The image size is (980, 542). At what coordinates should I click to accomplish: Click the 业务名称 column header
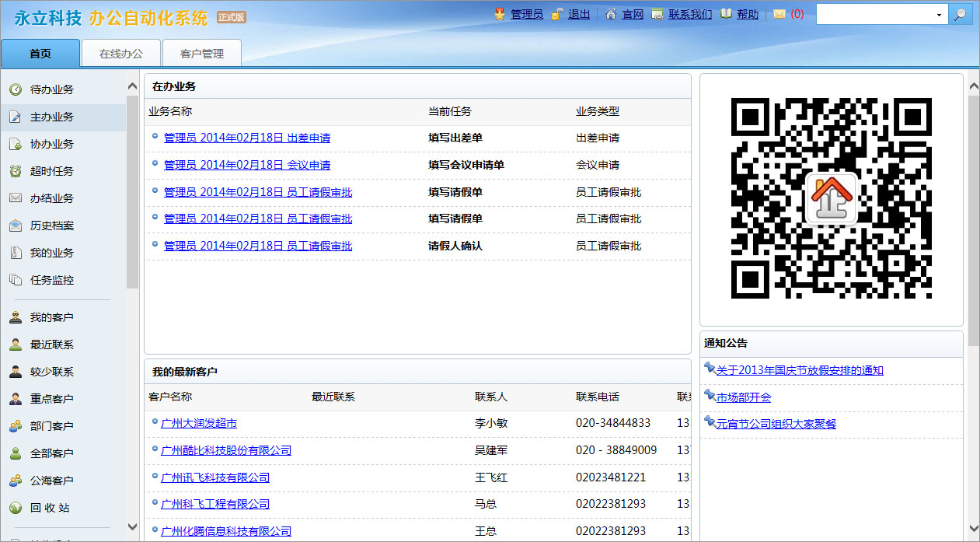pyautogui.click(x=170, y=111)
